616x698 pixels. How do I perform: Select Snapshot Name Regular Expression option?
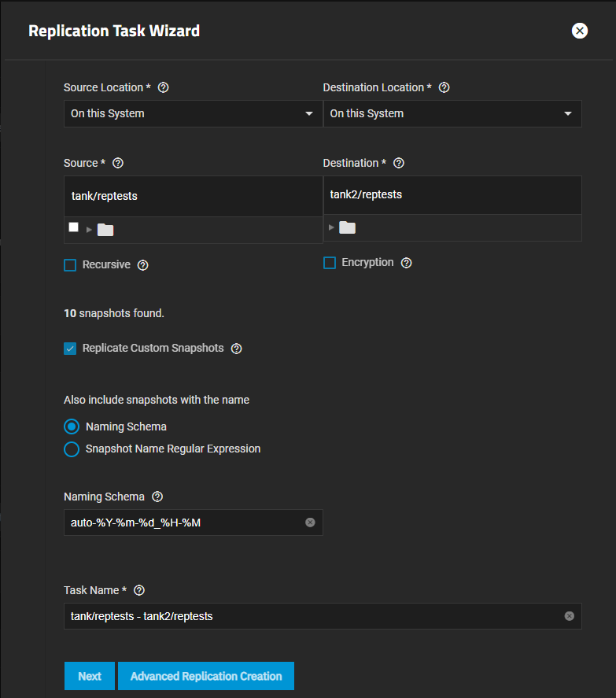point(72,449)
